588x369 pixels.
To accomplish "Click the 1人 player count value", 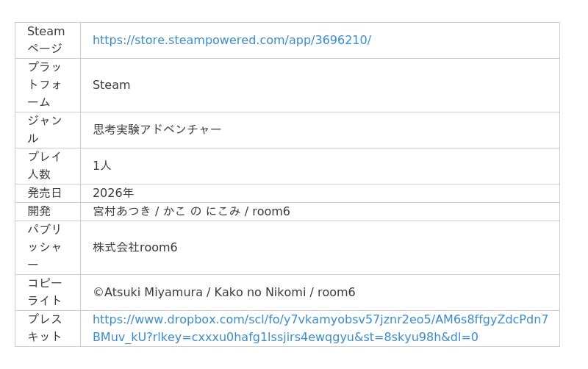I will tap(102, 165).
